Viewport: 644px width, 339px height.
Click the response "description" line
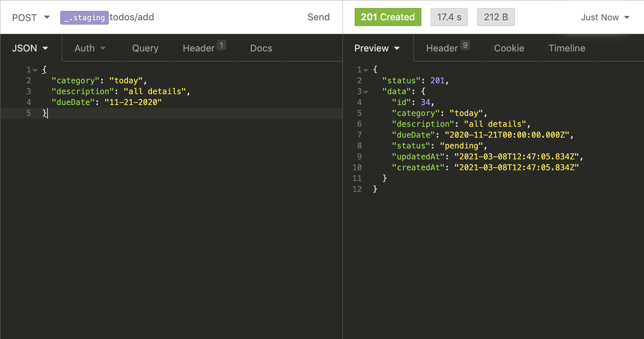coord(461,124)
